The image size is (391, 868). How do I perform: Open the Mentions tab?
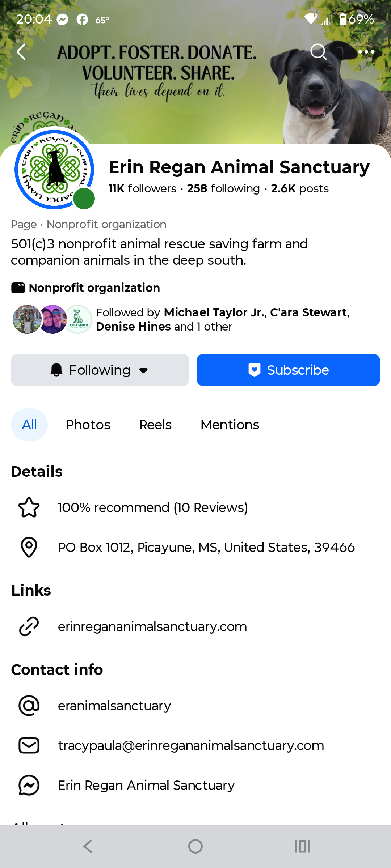(x=230, y=425)
